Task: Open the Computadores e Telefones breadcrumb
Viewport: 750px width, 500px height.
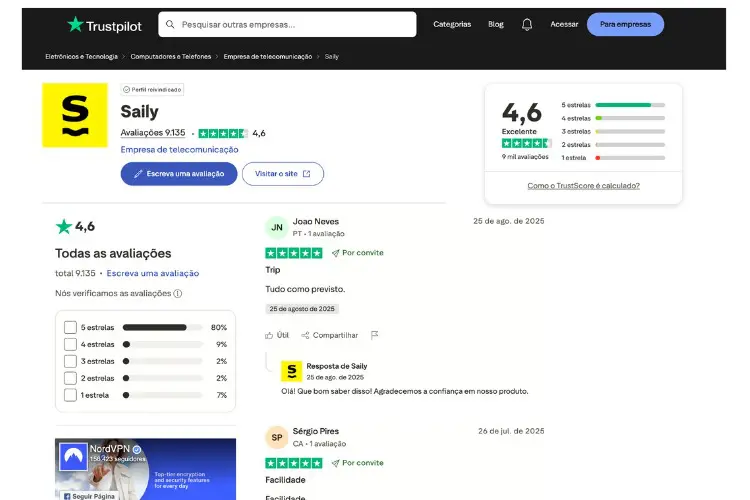Action: [171, 56]
